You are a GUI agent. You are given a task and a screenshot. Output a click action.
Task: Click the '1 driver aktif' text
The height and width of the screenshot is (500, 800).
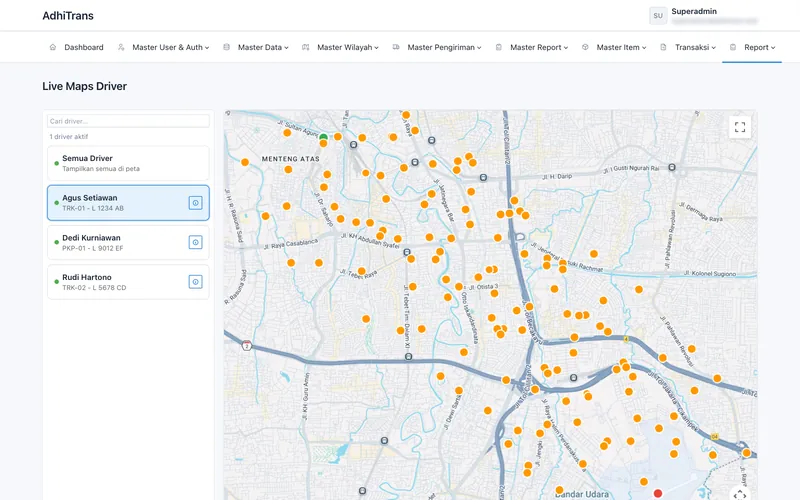[68, 137]
